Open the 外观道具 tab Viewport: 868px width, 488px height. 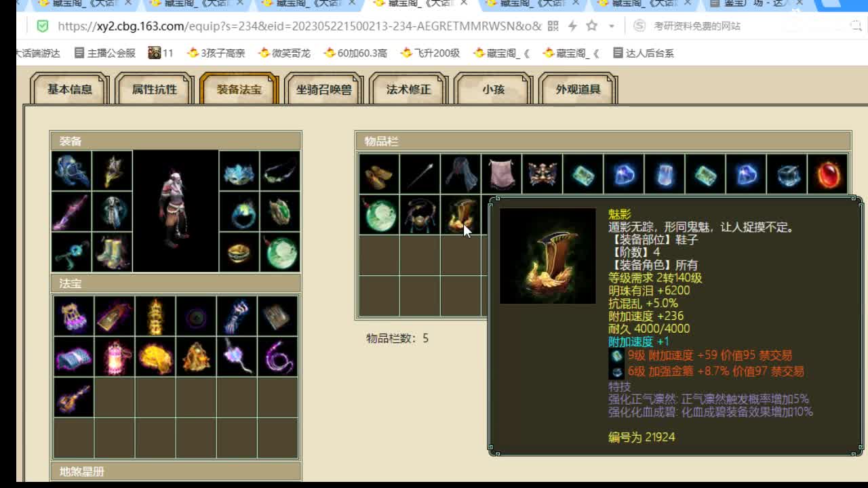point(578,89)
